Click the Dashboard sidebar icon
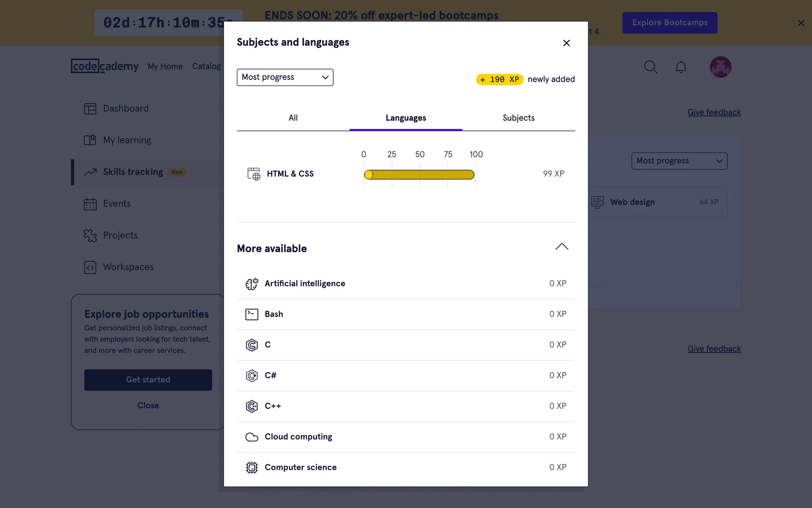This screenshot has width=812, height=508. point(90,109)
